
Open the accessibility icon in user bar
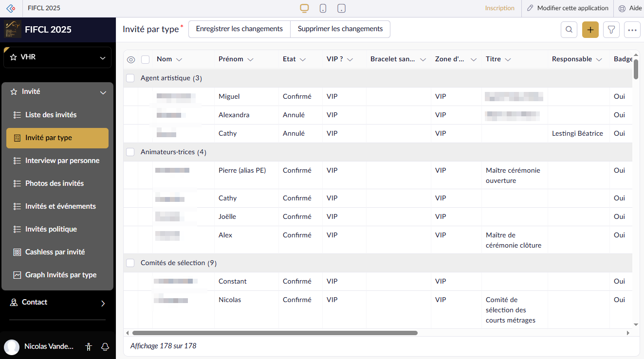[x=89, y=347]
